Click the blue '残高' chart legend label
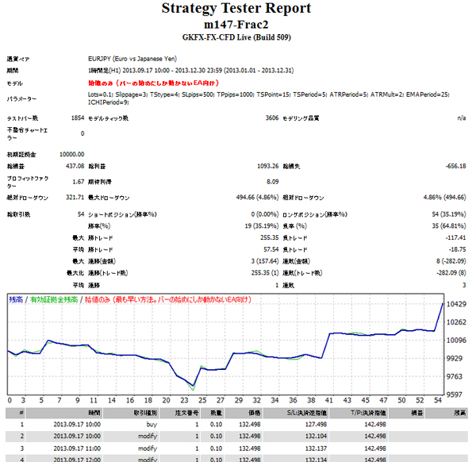 [x=16, y=300]
